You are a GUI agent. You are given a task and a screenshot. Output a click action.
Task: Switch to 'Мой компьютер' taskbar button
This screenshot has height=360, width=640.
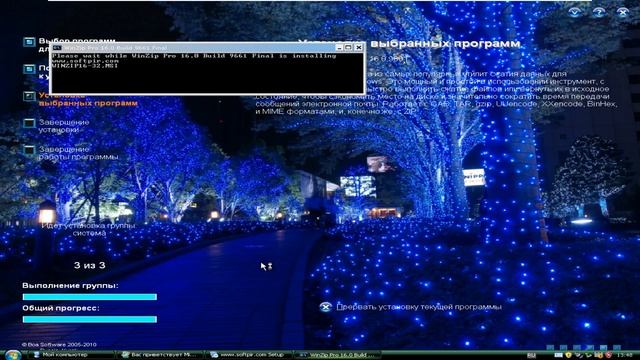pyautogui.click(x=72, y=355)
